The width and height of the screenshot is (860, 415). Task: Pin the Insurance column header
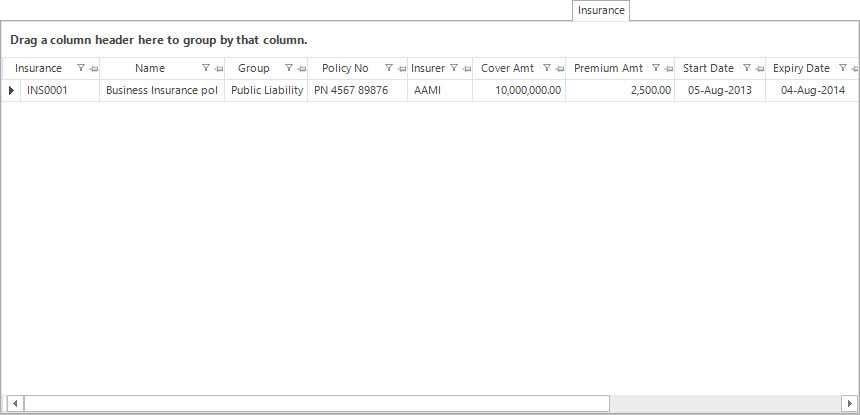[x=94, y=69]
